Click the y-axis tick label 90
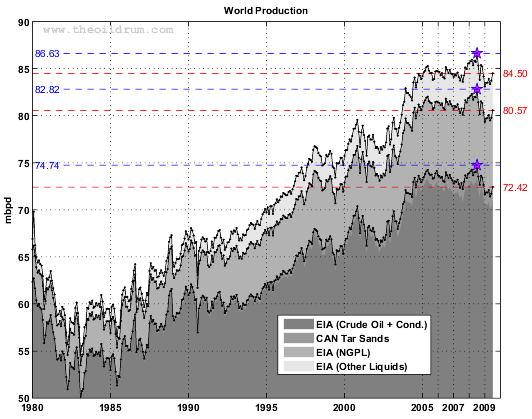532x419 pixels. click(x=24, y=23)
